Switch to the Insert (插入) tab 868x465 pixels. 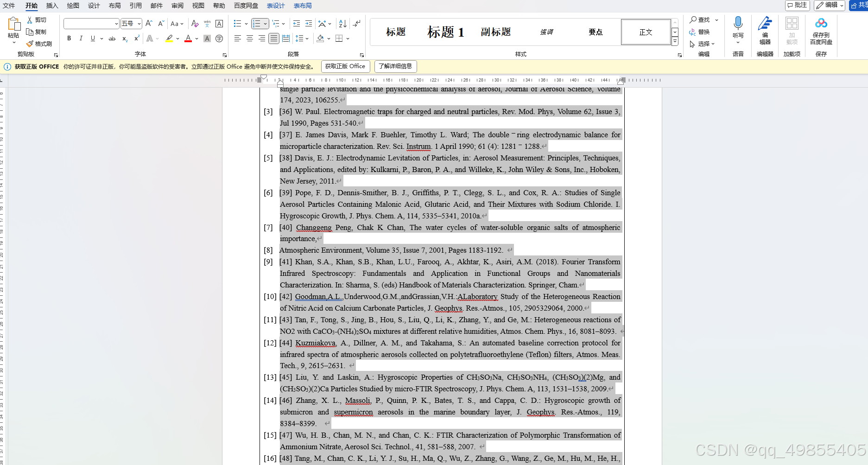coord(52,6)
